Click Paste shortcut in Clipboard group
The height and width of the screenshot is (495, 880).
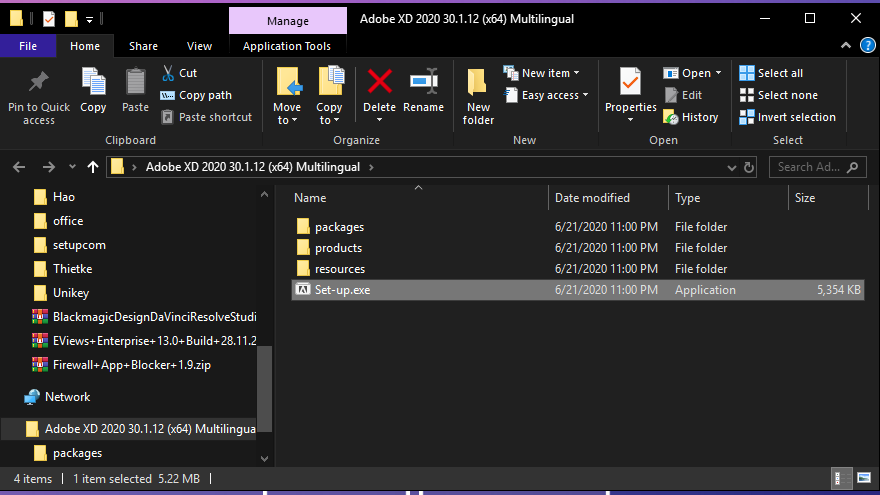point(207,117)
